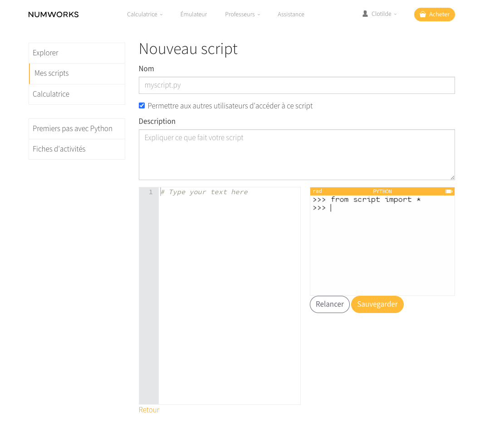Click the NUMWORKS logo
Viewport: 504px width, 426px height.
53,14
